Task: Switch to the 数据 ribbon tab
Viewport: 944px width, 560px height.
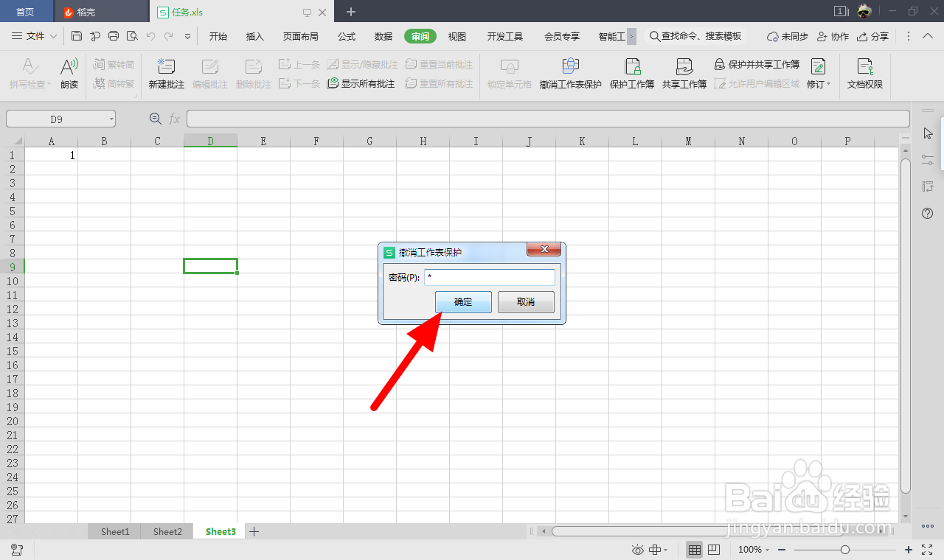Action: pyautogui.click(x=383, y=36)
